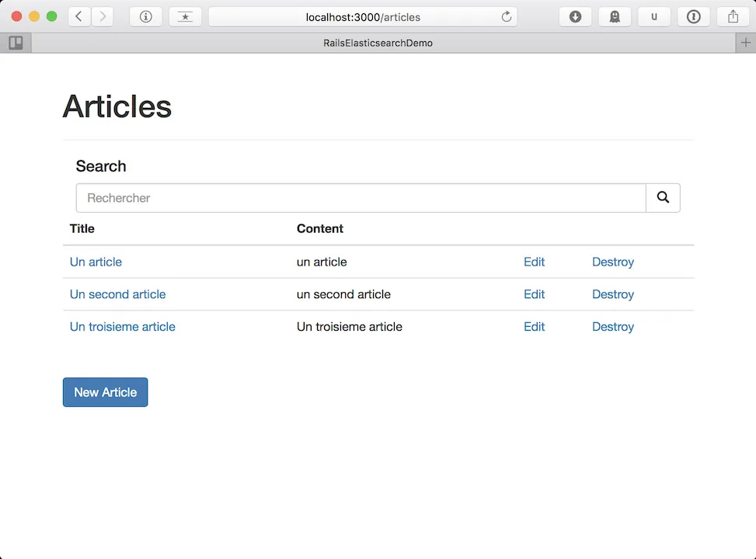Click the Share toolbar icon

[x=733, y=17]
